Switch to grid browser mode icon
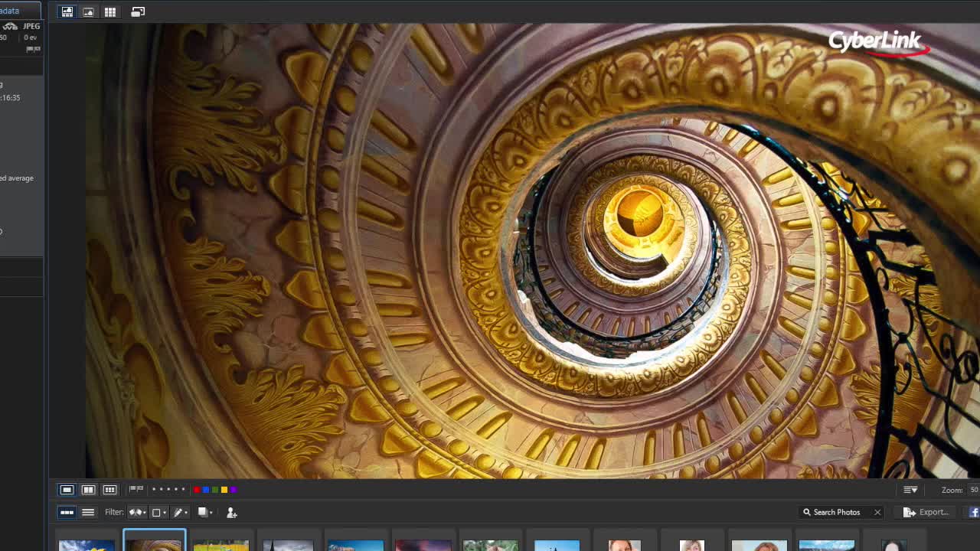This screenshot has width=980, height=551. click(x=110, y=12)
